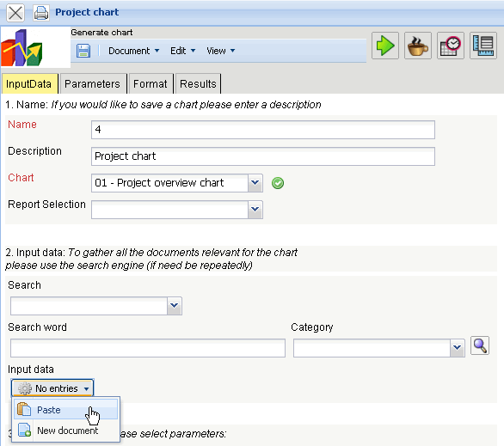
Task: Open the Document menu
Action: point(133,51)
